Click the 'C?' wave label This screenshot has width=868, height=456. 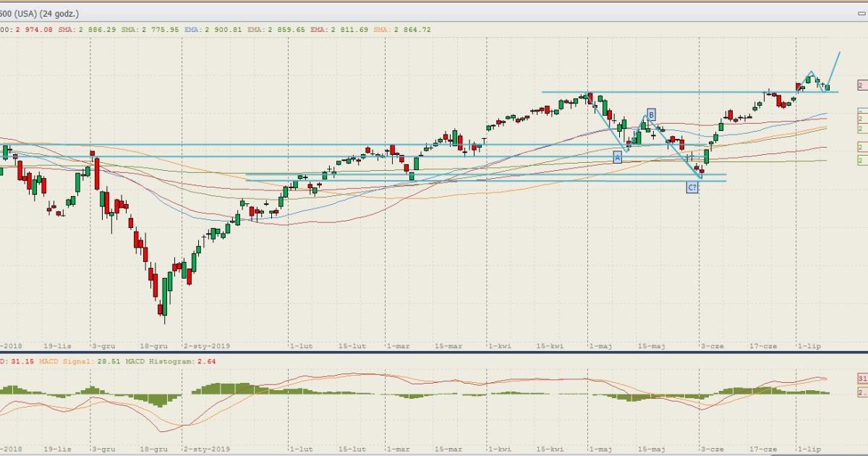click(x=692, y=187)
